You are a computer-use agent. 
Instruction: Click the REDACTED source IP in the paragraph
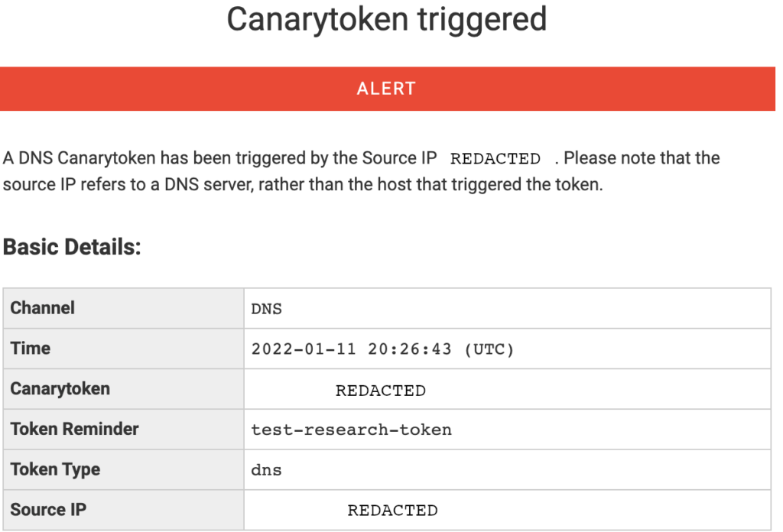point(495,159)
